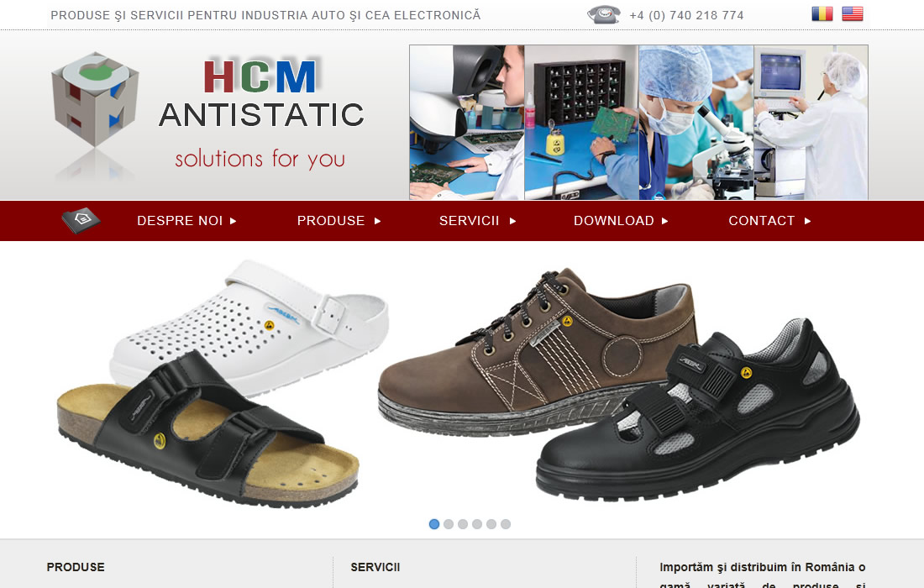Expand the arrow next to Despre Noi

click(234, 221)
